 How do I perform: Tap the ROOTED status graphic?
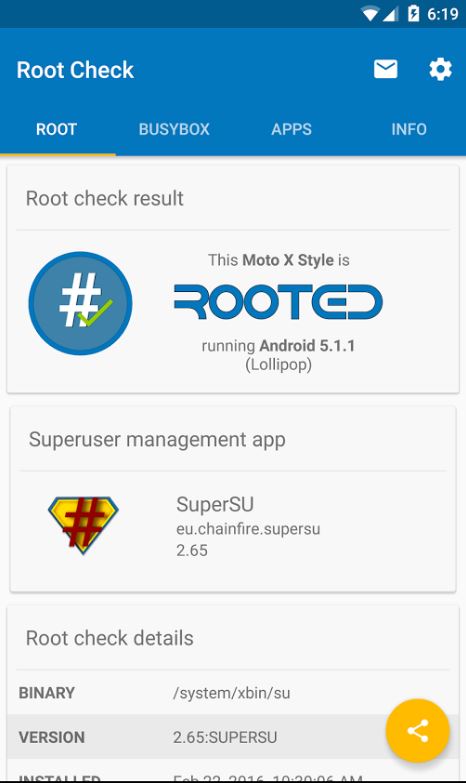click(x=278, y=302)
